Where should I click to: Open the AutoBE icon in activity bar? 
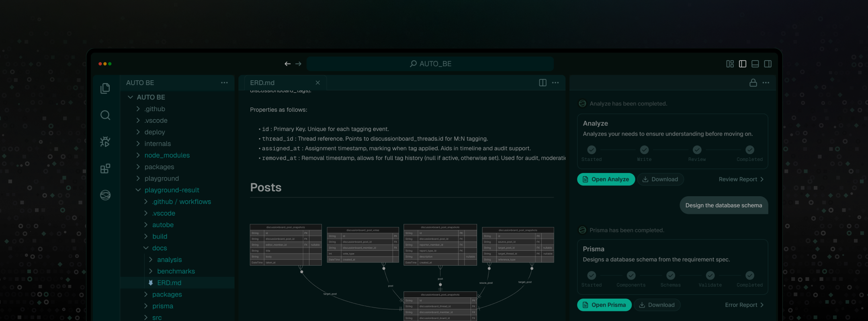click(105, 195)
